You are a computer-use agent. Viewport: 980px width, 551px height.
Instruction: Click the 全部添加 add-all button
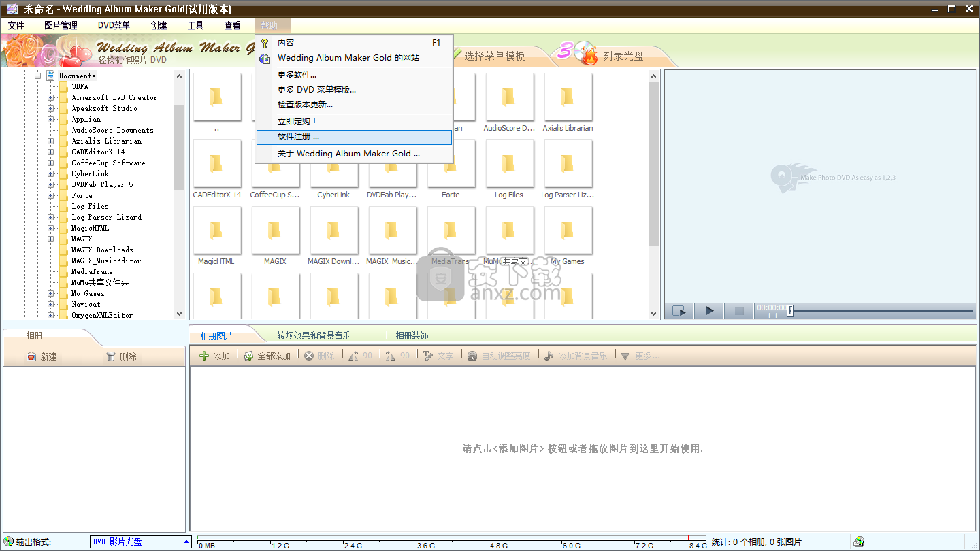click(x=267, y=356)
